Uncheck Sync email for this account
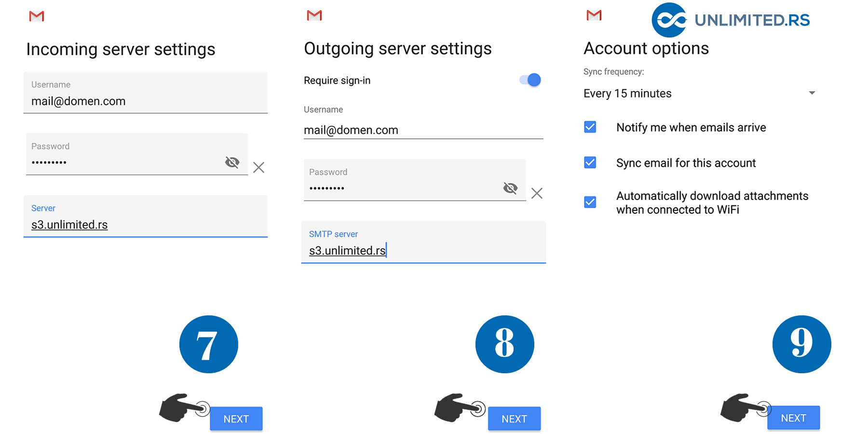This screenshot has height=434, width=868. point(590,163)
